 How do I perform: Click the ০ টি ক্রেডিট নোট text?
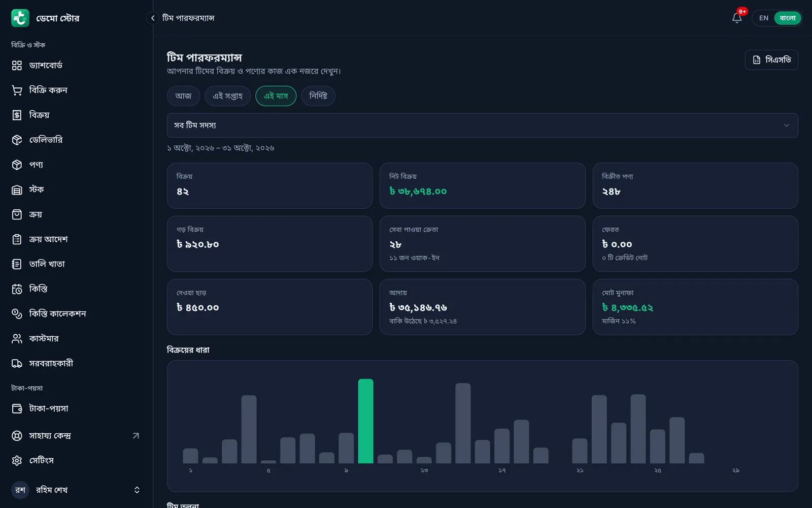tap(625, 258)
